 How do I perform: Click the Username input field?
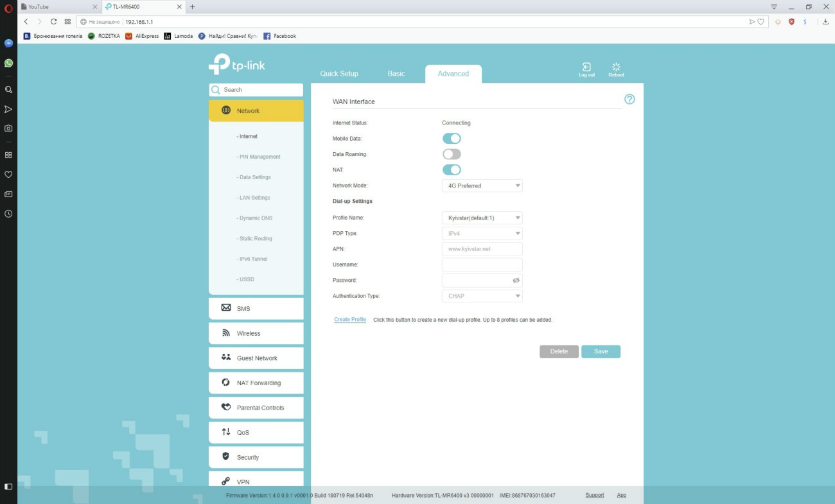[482, 265]
